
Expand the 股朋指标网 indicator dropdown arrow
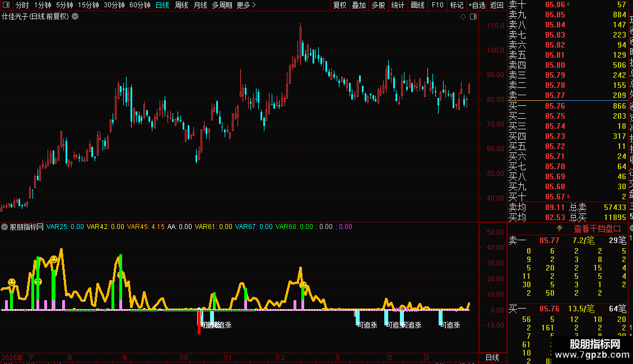click(x=4, y=227)
